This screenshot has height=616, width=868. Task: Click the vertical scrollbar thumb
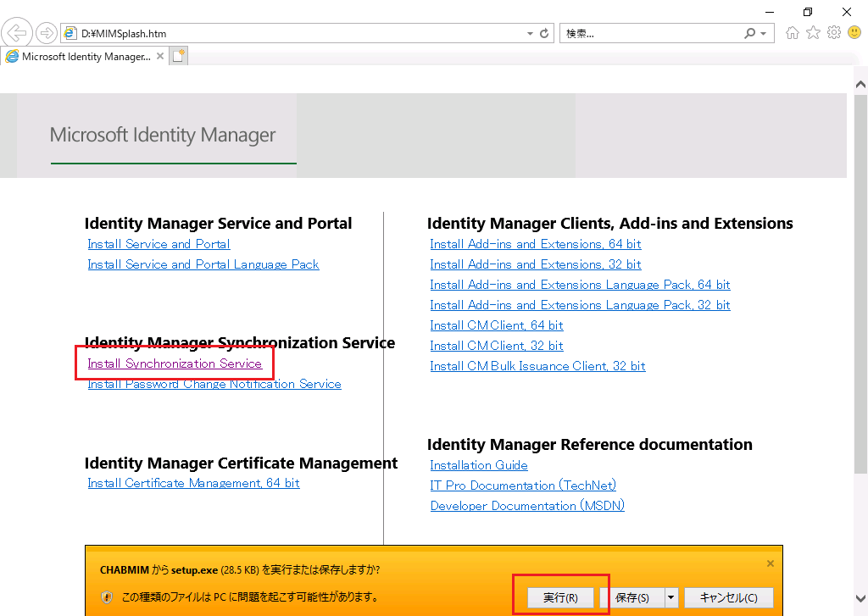click(860, 283)
